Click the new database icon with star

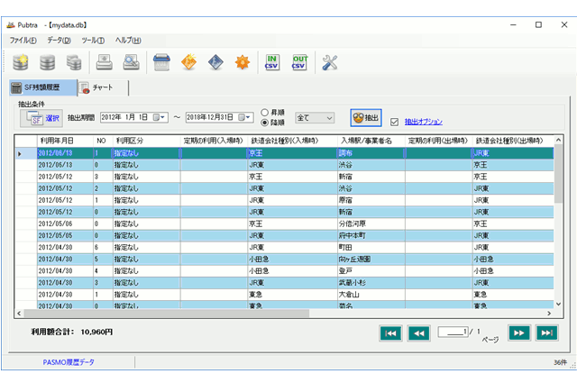point(20,62)
